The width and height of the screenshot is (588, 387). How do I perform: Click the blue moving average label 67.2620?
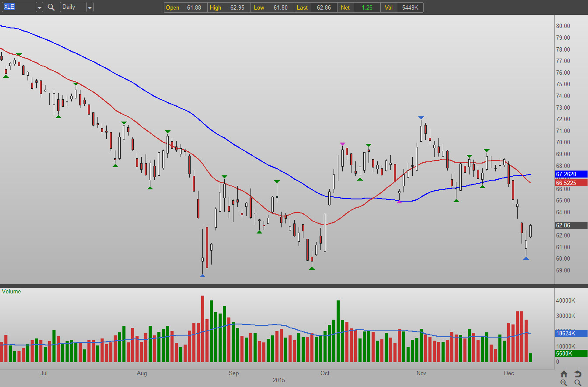571,174
